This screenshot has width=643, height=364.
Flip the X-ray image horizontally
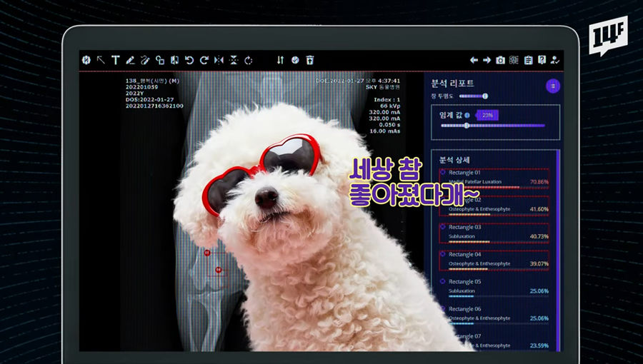pyautogui.click(x=219, y=60)
